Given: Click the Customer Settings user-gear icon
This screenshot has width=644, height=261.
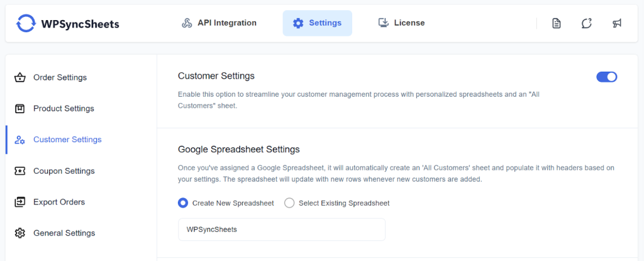Looking at the screenshot, I should click(x=19, y=140).
